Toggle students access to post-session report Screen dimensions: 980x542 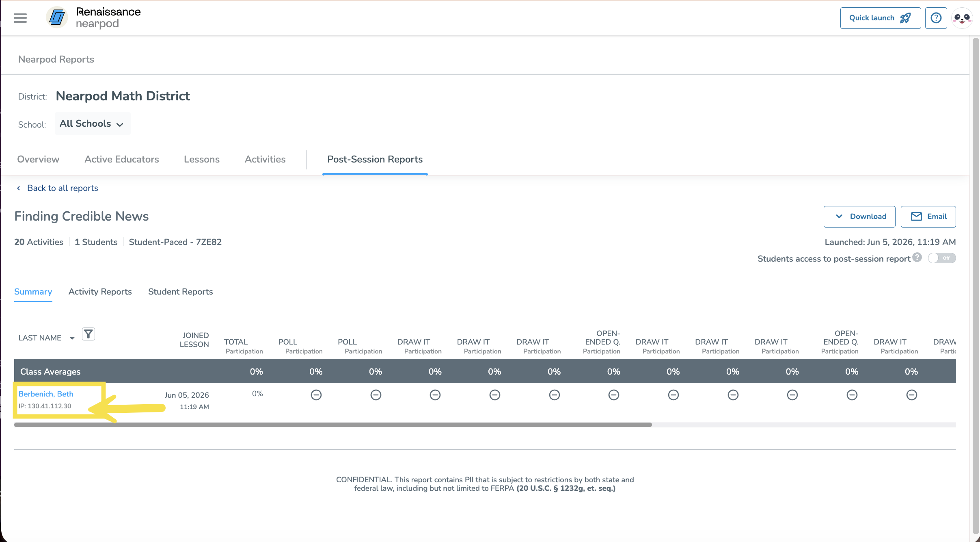click(x=942, y=258)
